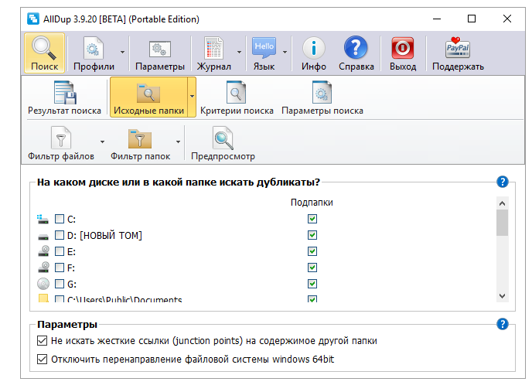Click the D: hard drive icon
532x392 pixels.
point(43,237)
